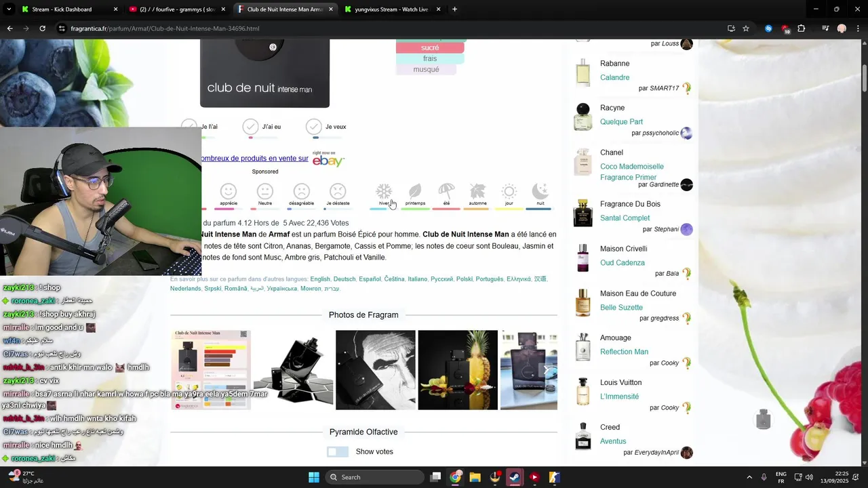Go back with the browser arrow
The width and height of the screenshot is (868, 488).
coord(9,28)
